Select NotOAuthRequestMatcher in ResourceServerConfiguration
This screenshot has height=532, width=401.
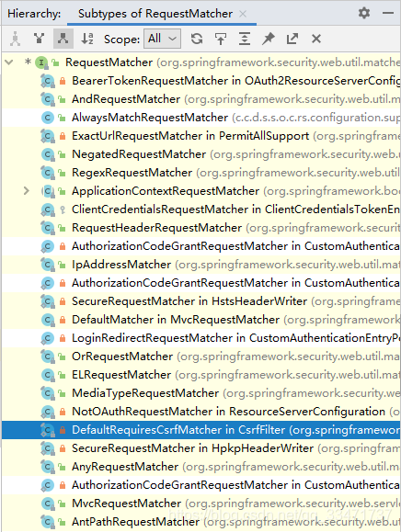click(201, 412)
